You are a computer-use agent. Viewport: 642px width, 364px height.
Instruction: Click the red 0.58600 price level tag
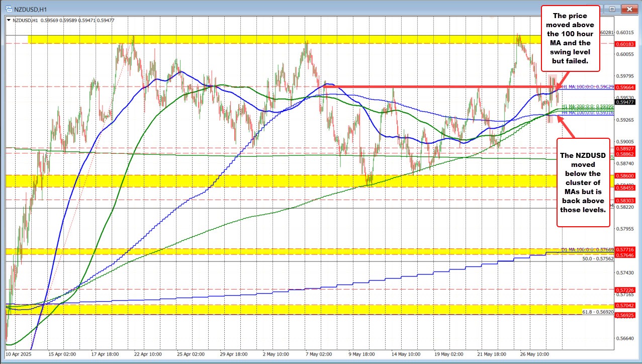pos(627,176)
